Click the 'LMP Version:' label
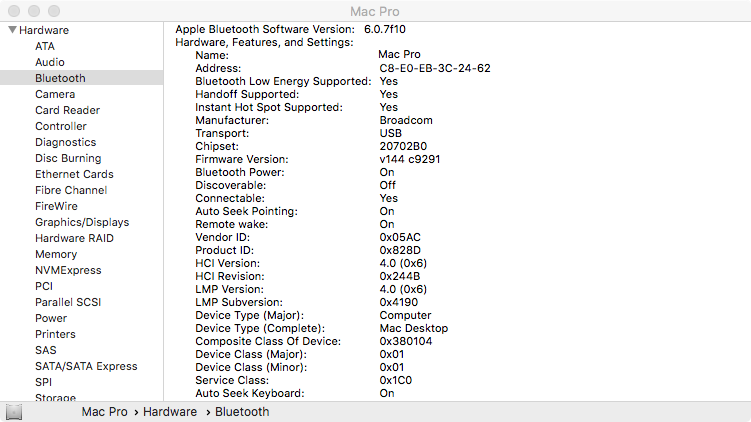 (x=229, y=289)
